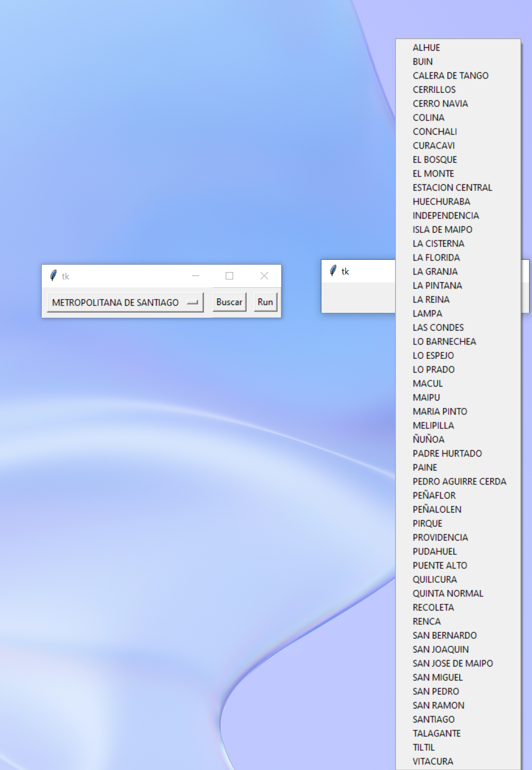Select PUDAHUEL menu entry
The image size is (532, 770).
[x=458, y=551]
